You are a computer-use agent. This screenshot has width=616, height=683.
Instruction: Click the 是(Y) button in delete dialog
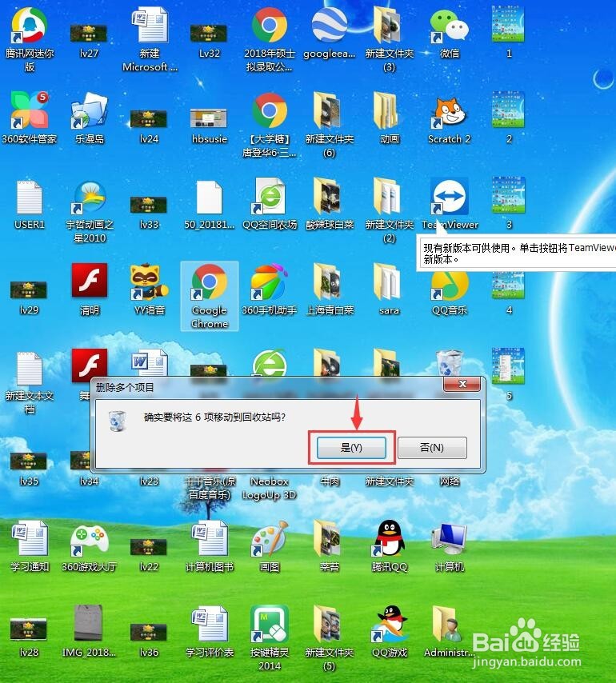[x=351, y=447]
